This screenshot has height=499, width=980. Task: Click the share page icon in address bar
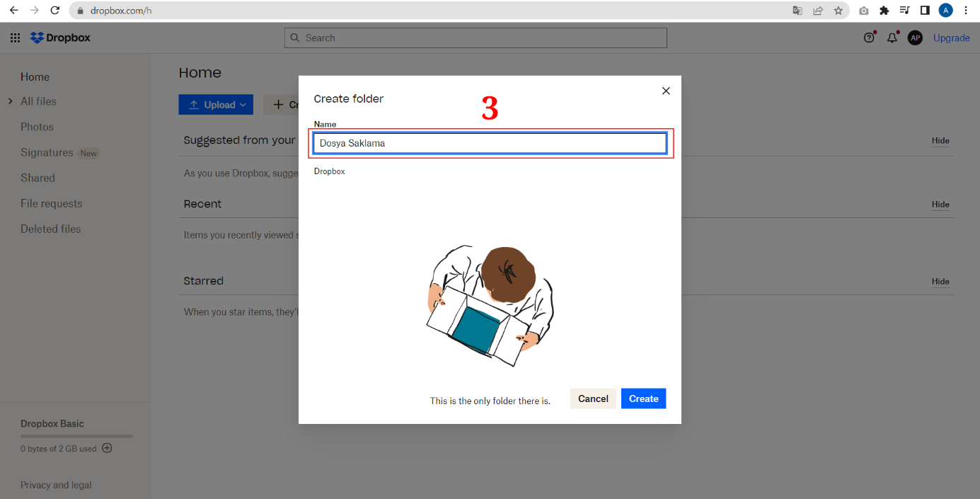tap(818, 11)
